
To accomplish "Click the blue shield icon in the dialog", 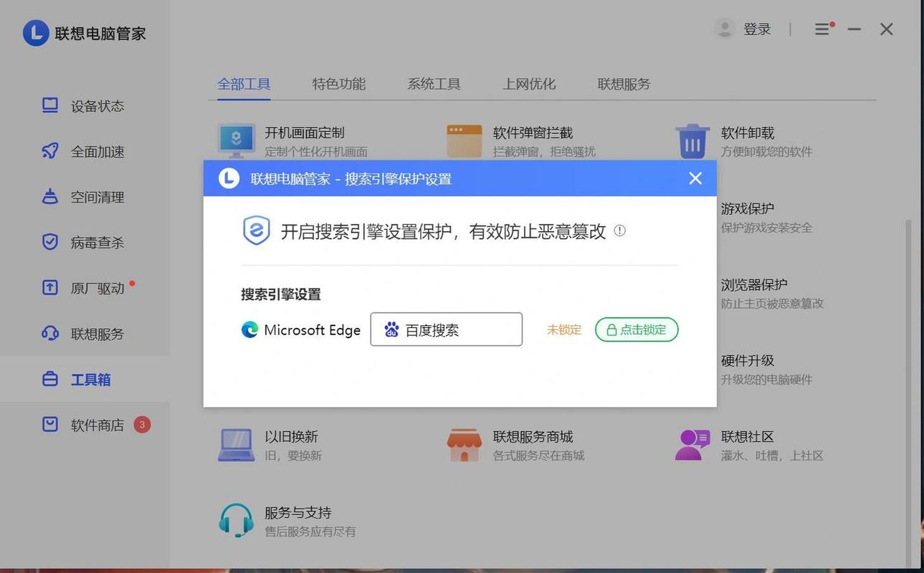I will [256, 231].
